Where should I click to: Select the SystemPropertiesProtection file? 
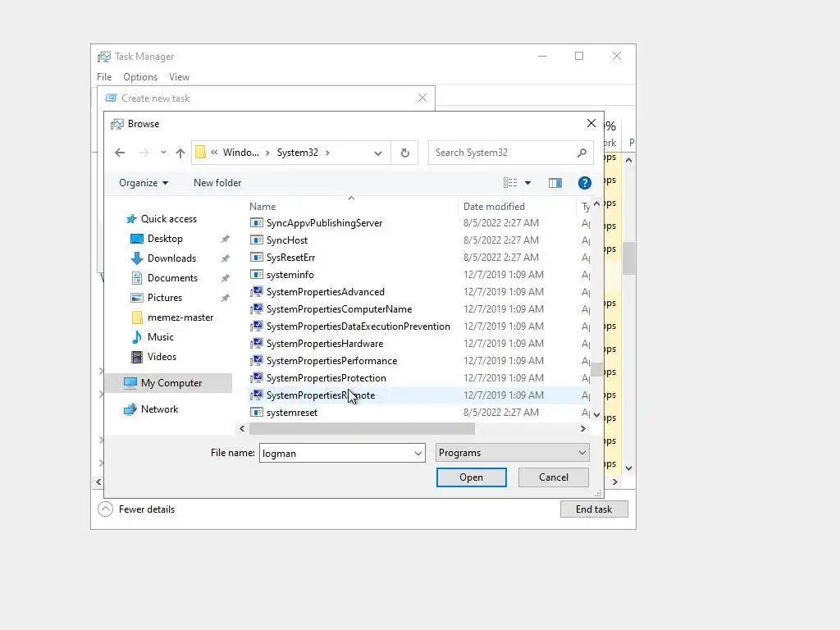(326, 377)
